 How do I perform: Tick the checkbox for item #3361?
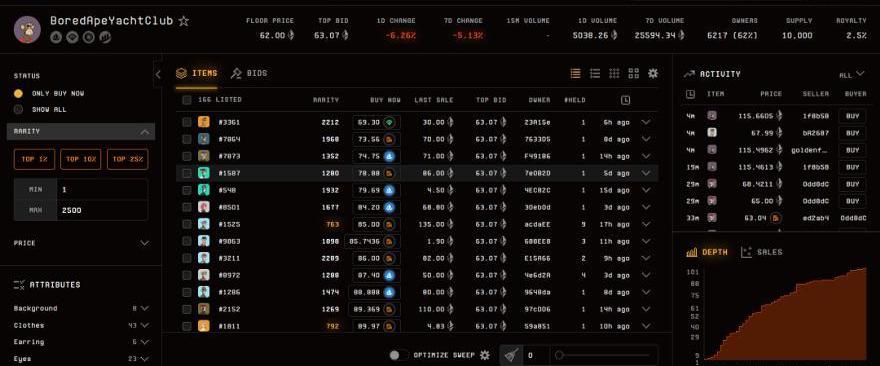pos(187,122)
